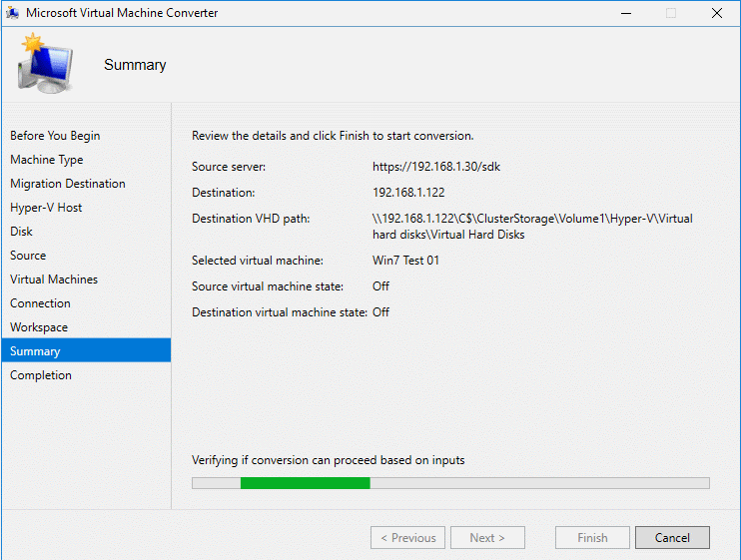
Task: Click the destination value 192.168.1.122
Action: click(408, 193)
